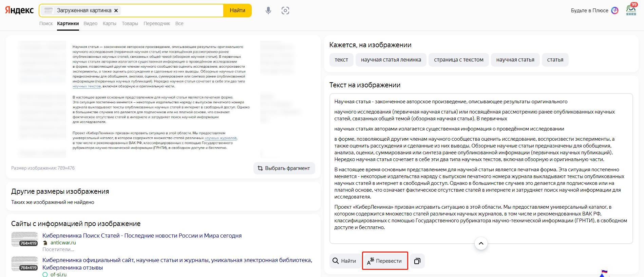The width and height of the screenshot is (644, 277).
Task: Select the Картинки tab
Action: pyautogui.click(x=68, y=23)
